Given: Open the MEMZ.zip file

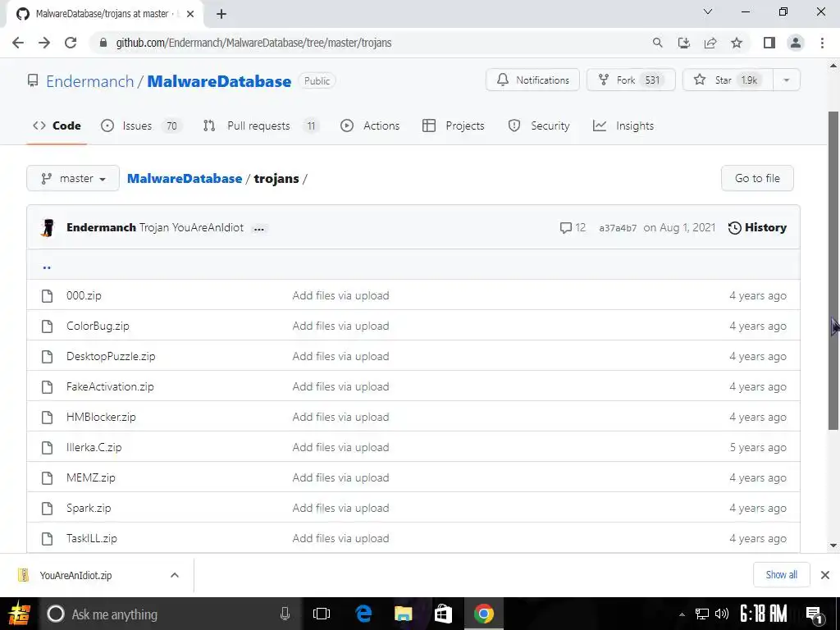Looking at the screenshot, I should 90,478.
